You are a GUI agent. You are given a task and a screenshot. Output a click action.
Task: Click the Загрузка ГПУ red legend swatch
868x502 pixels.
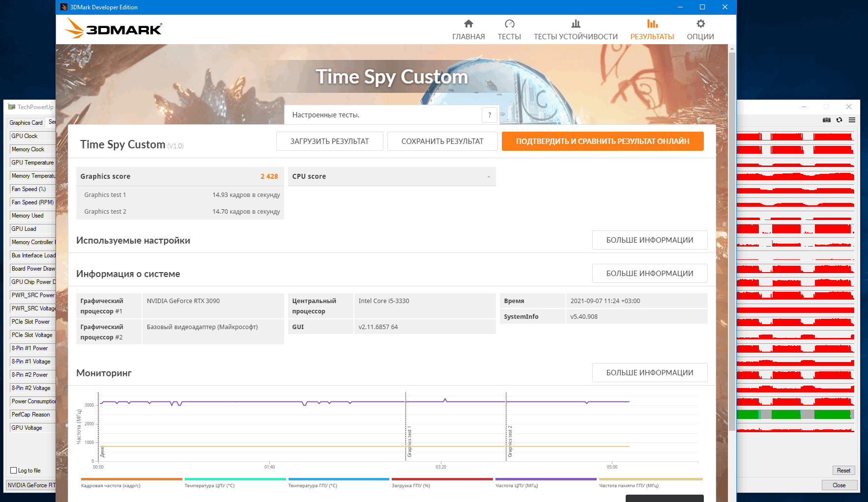442,479
